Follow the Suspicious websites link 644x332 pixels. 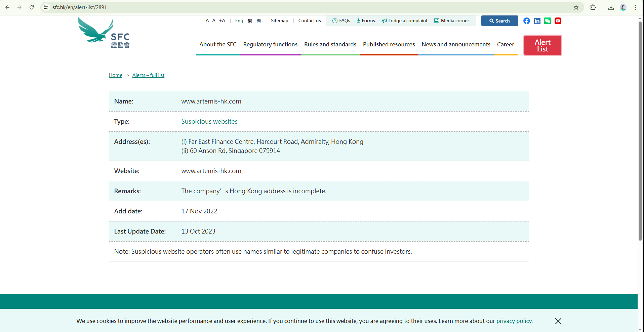pos(209,122)
